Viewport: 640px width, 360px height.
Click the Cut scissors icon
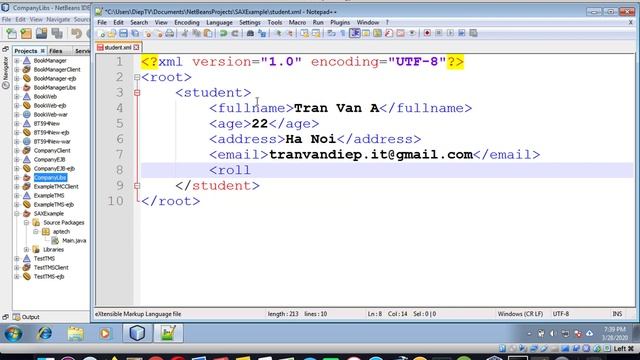pyautogui.click(x=185, y=33)
